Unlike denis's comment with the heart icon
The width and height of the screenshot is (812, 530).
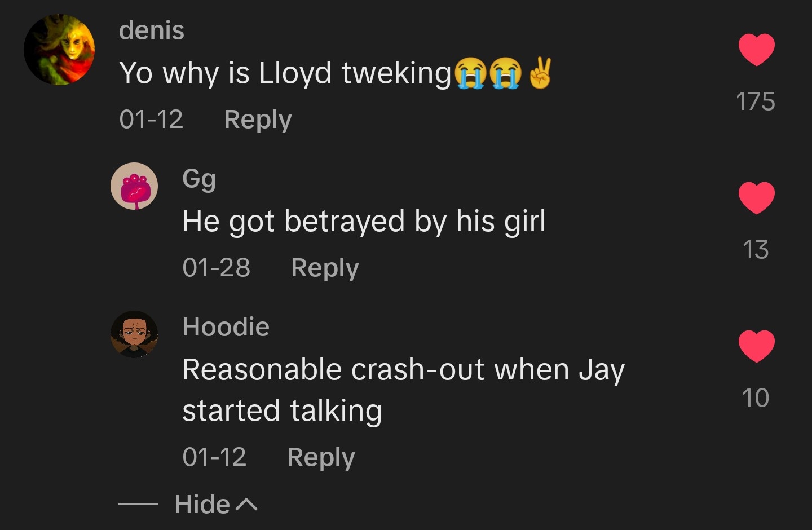(x=756, y=50)
